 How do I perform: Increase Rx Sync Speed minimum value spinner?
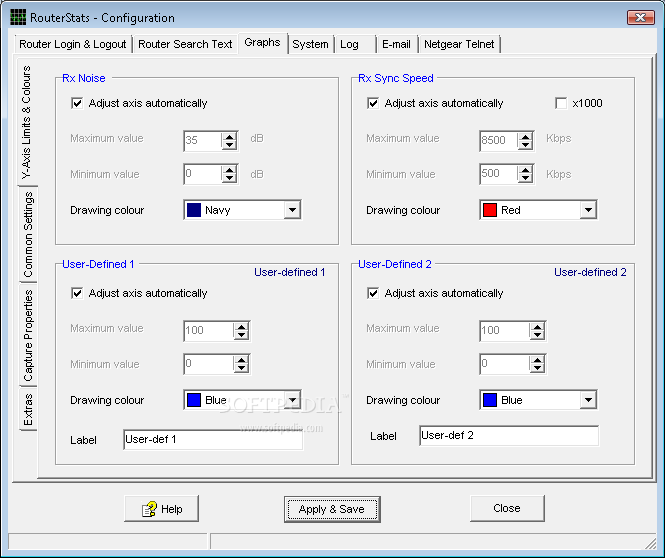(x=525, y=170)
